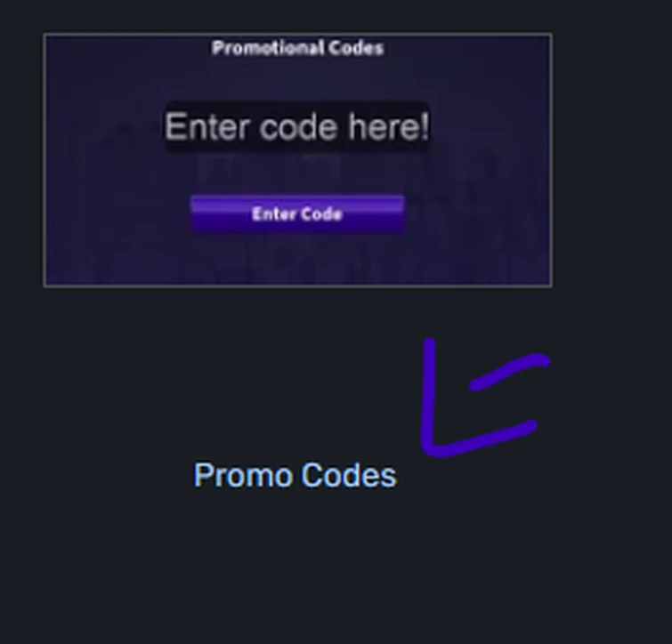Click the purple Enter Code button
The width and height of the screenshot is (672, 644).
297,213
